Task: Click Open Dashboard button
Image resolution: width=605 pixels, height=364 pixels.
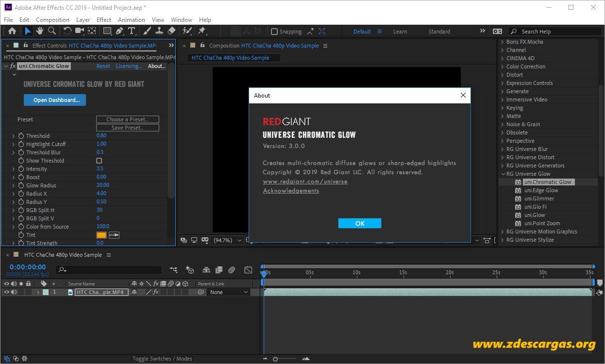Action: tap(55, 100)
